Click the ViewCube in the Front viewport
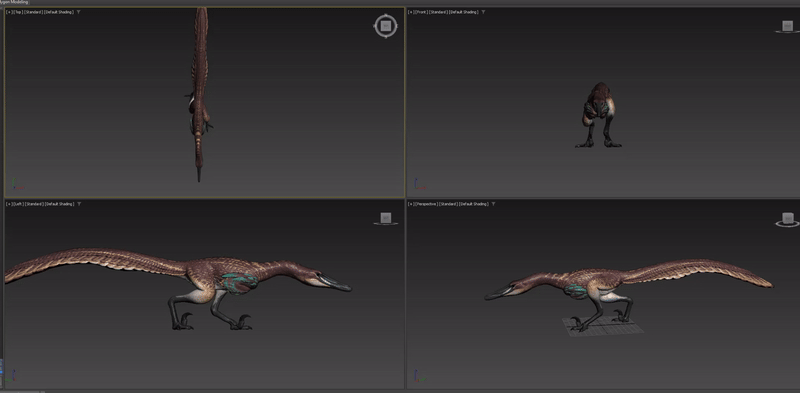The width and height of the screenshot is (800, 393). pyautogui.click(x=787, y=27)
